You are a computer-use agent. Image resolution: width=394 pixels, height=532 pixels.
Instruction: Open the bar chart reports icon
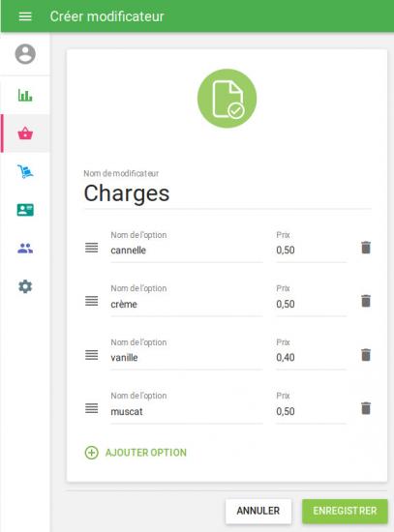point(25,96)
